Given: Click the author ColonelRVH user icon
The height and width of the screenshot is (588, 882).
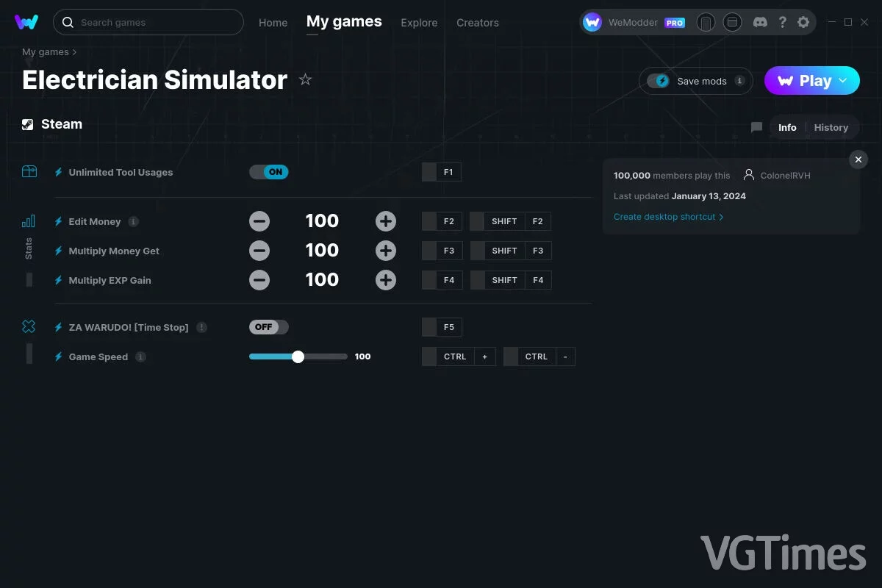Looking at the screenshot, I should [749, 175].
